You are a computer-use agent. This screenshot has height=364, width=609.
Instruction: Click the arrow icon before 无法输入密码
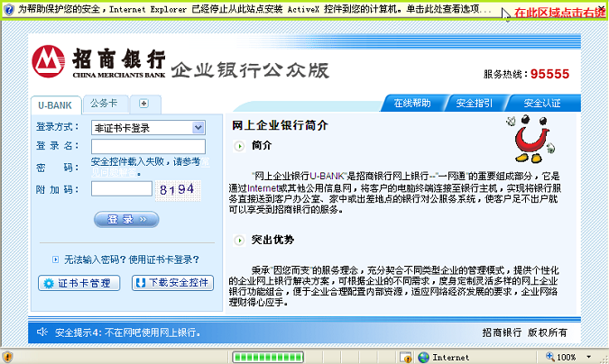[56, 259]
